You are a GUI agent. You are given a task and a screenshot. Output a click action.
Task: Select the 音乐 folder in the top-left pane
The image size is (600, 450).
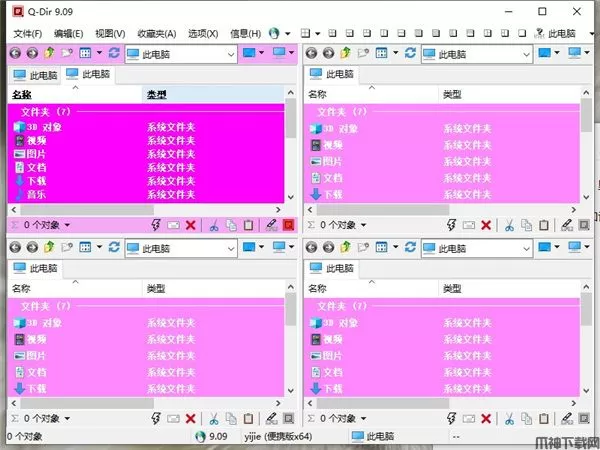pos(31,194)
